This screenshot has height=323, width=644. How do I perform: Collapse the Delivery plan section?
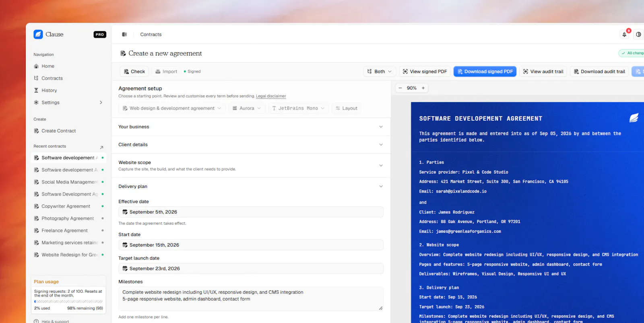click(251, 187)
